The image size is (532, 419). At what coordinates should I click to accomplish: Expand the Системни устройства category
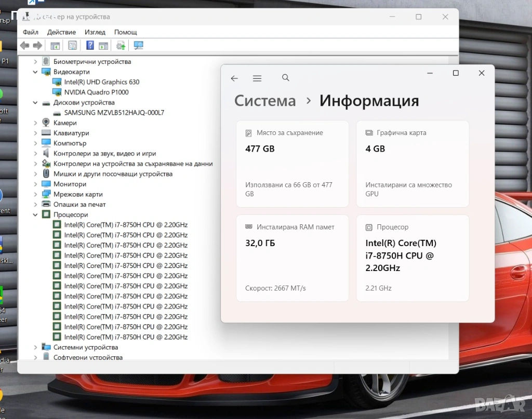click(x=35, y=347)
